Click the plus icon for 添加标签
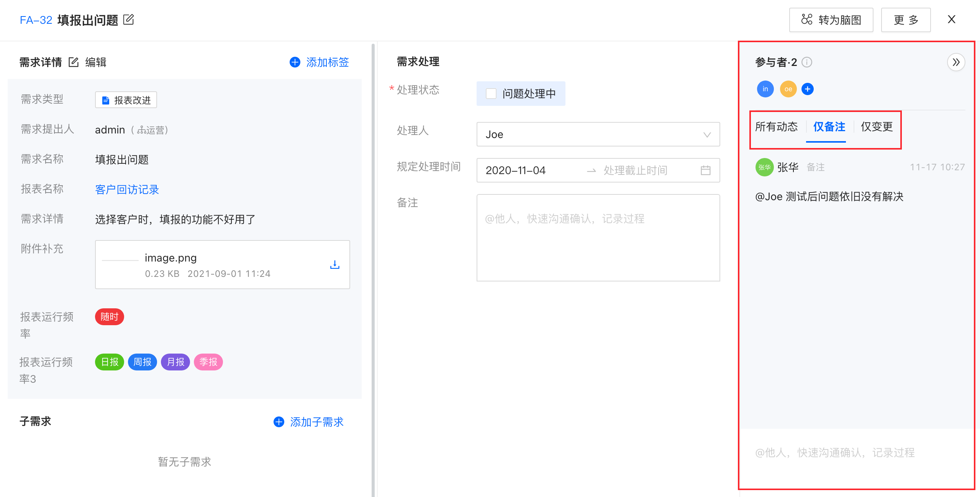This screenshot has height=497, width=980. 295,62
